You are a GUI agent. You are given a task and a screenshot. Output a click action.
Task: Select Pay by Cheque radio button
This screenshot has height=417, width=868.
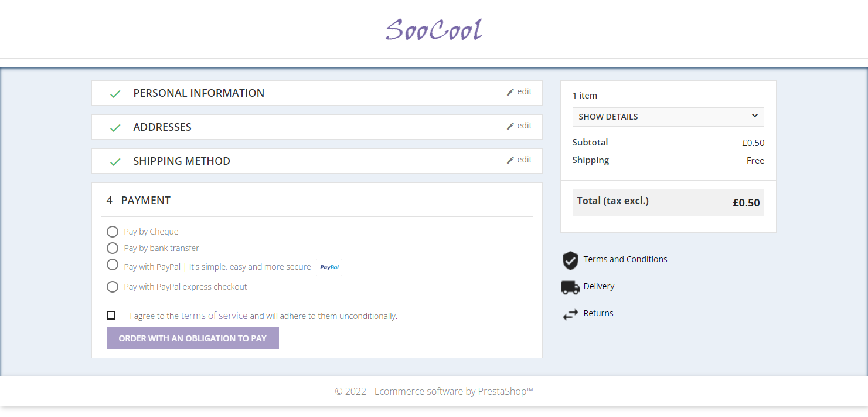click(x=113, y=232)
